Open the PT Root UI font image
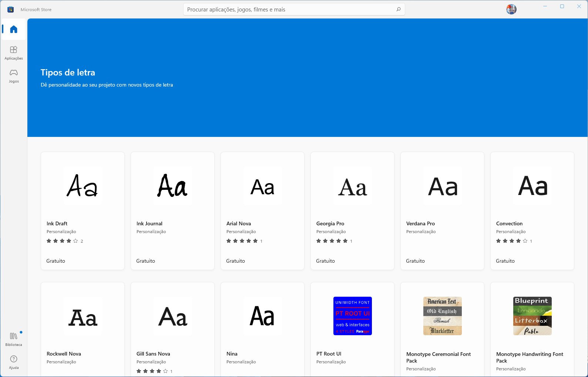This screenshot has height=377, width=588. 352,316
